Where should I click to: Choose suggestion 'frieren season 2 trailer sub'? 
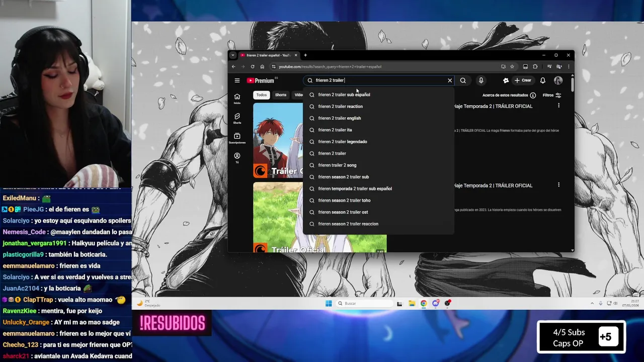tap(378, 177)
